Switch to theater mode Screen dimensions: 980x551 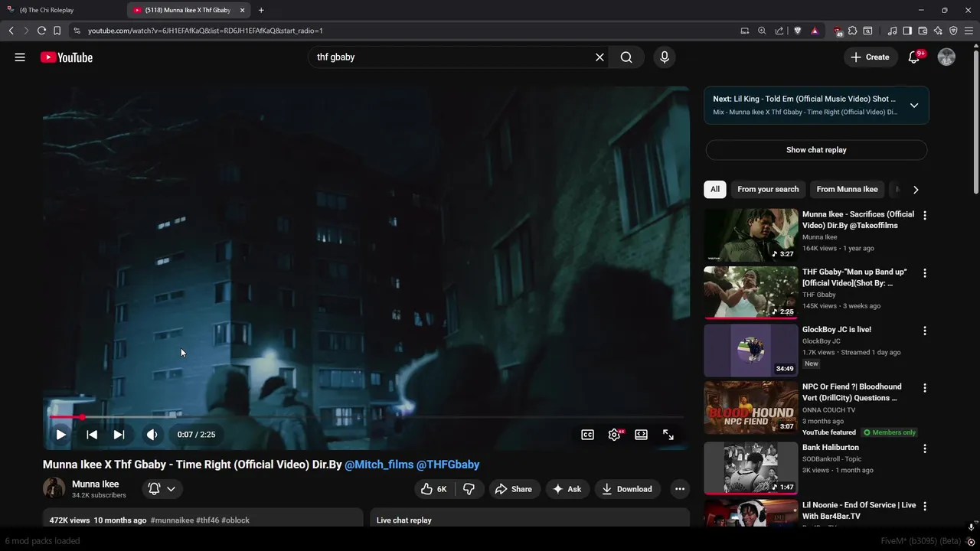642,435
